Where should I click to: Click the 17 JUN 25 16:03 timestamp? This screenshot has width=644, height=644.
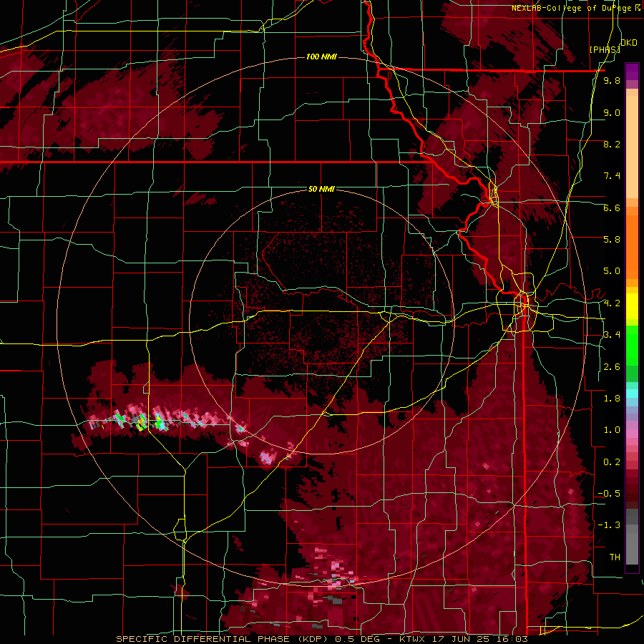[x=479, y=639]
